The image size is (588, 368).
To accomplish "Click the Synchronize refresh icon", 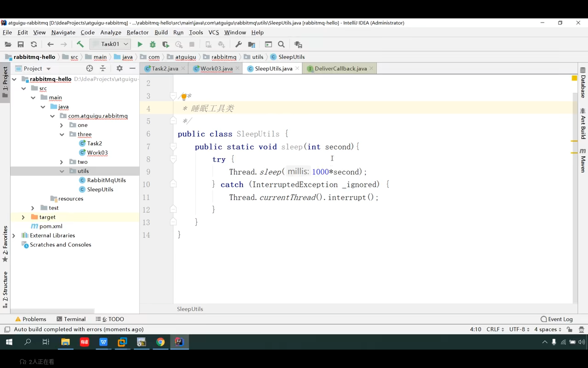I will click(34, 45).
